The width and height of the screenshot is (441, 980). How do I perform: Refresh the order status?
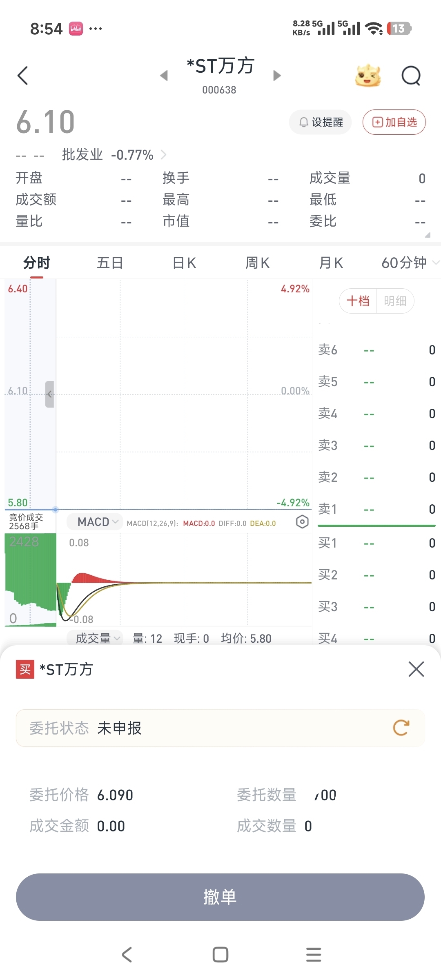click(401, 728)
